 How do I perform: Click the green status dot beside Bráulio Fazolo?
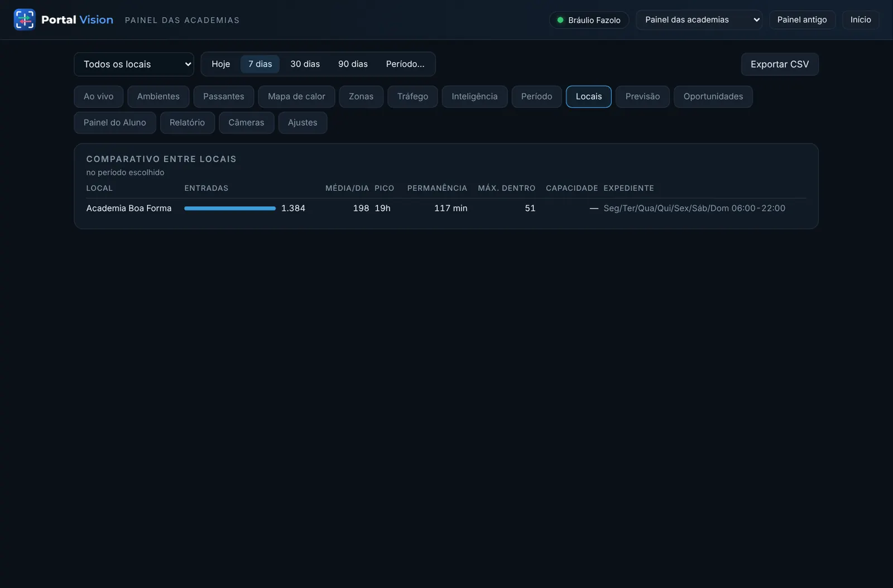pos(560,20)
